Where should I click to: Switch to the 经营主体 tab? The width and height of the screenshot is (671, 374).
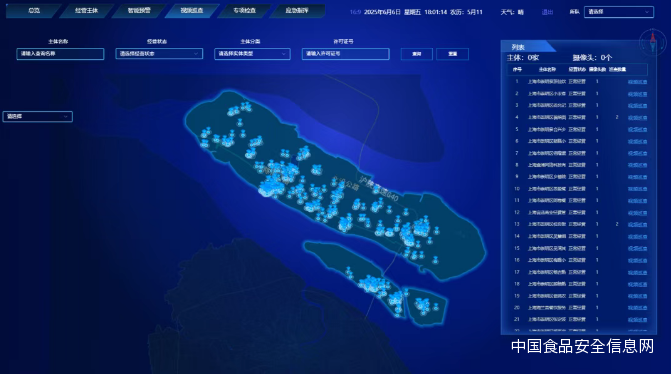(x=86, y=10)
